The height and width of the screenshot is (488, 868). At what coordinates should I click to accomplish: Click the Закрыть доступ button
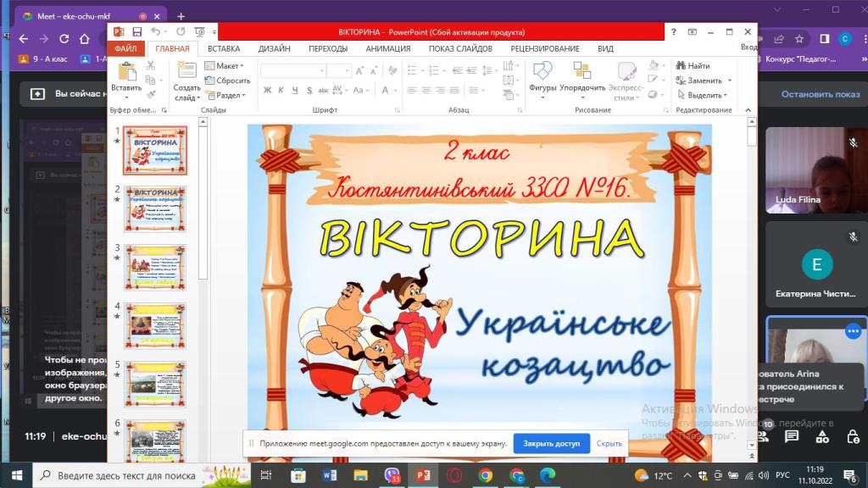(x=551, y=443)
